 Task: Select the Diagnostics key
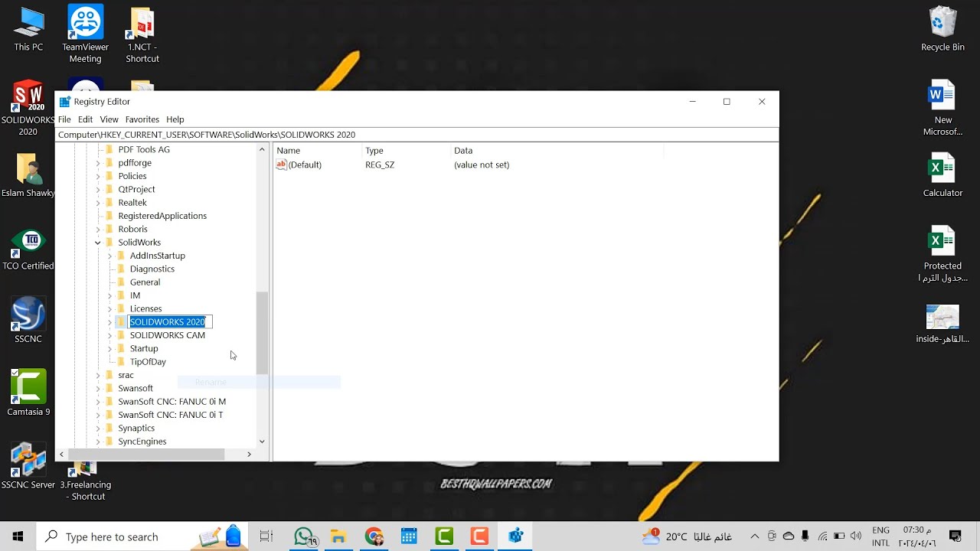(152, 269)
